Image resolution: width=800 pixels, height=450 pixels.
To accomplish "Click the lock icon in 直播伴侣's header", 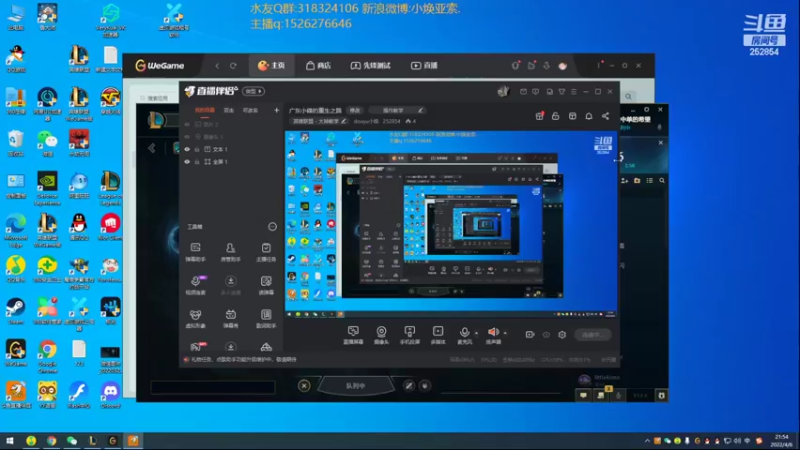I will [x=556, y=116].
